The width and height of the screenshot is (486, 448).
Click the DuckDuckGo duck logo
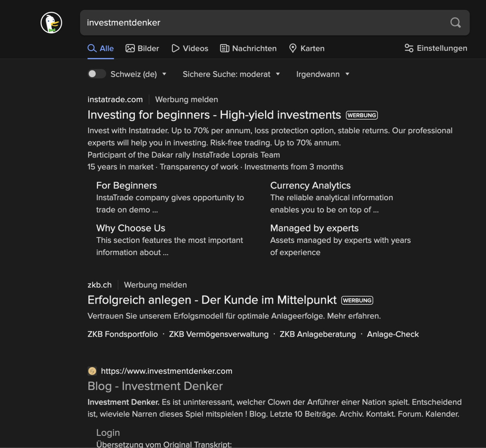point(51,23)
